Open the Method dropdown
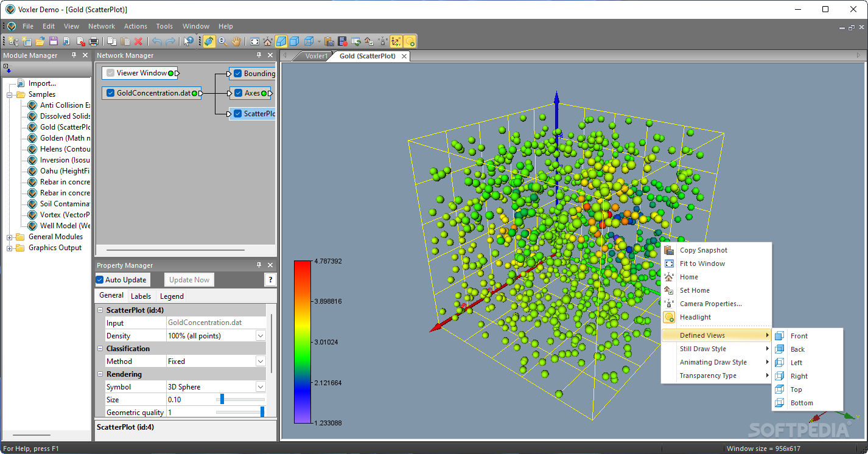Screen dimensions: 868x454 [x=261, y=361]
